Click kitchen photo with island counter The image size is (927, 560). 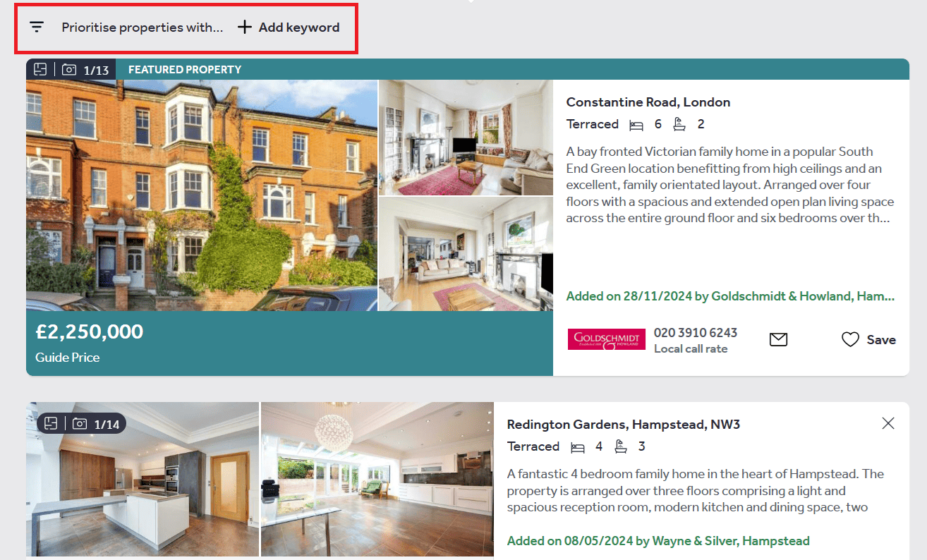tap(143, 480)
